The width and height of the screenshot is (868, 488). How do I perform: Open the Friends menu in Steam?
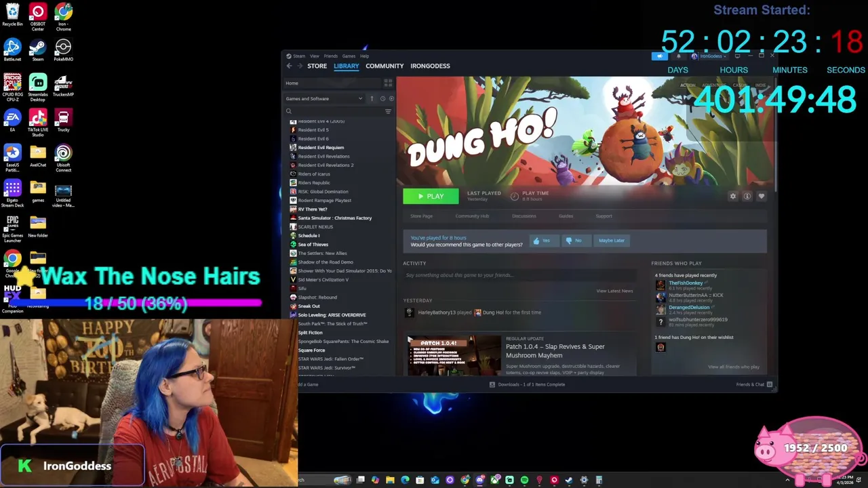click(x=331, y=56)
